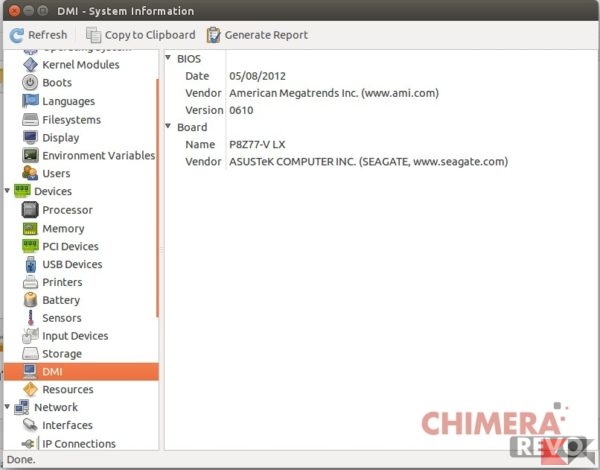Select the Battery icon
The height and width of the screenshot is (470, 600).
(x=31, y=300)
